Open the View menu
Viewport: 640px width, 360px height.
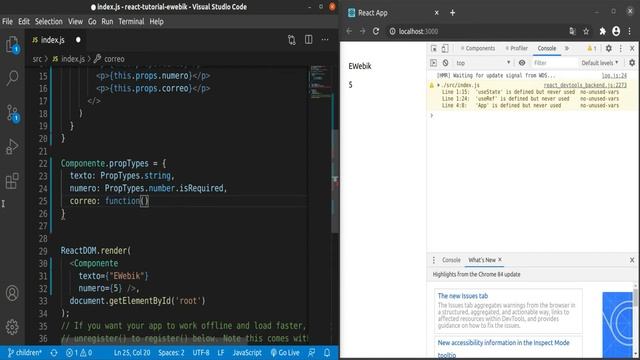coord(75,22)
